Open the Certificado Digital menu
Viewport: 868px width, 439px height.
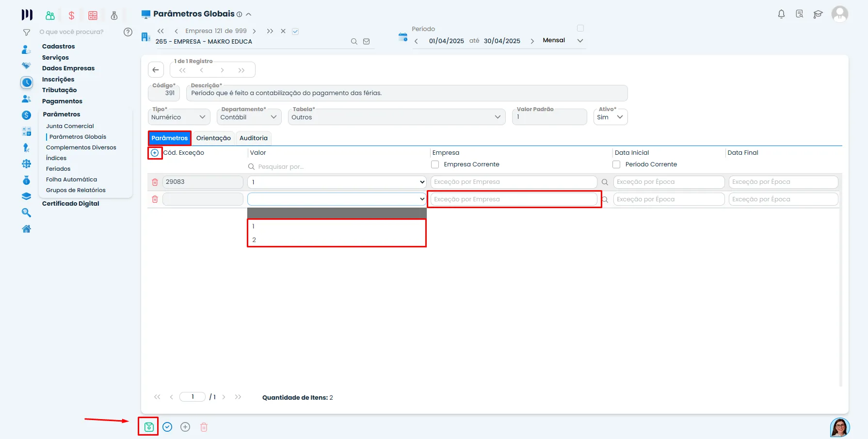[x=71, y=204]
